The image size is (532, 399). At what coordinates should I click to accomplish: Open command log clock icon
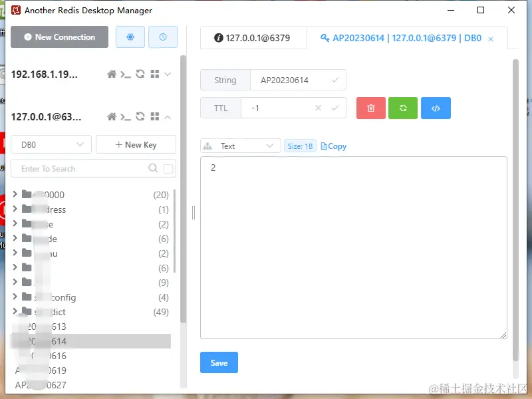click(x=163, y=37)
